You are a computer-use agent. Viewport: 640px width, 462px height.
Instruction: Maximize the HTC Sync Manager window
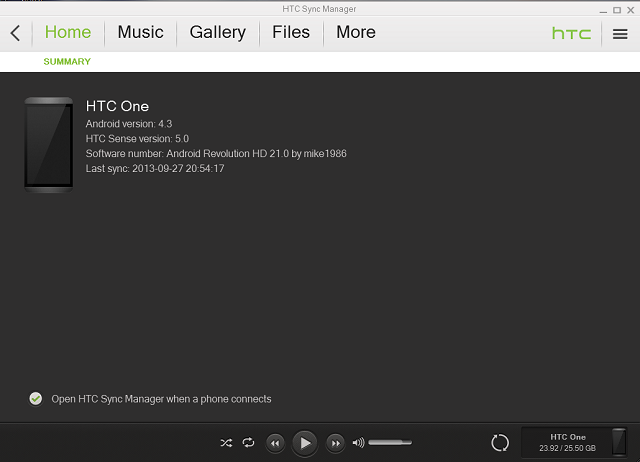(x=617, y=10)
